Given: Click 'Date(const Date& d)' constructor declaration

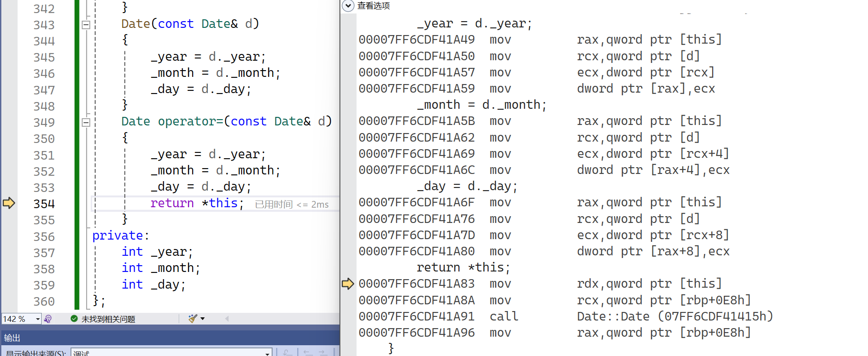Looking at the screenshot, I should [190, 24].
